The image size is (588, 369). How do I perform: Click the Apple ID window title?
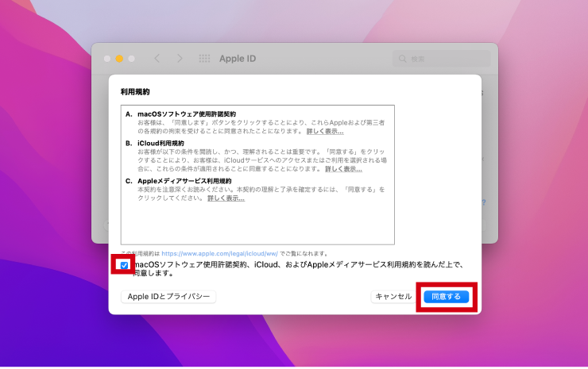238,59
